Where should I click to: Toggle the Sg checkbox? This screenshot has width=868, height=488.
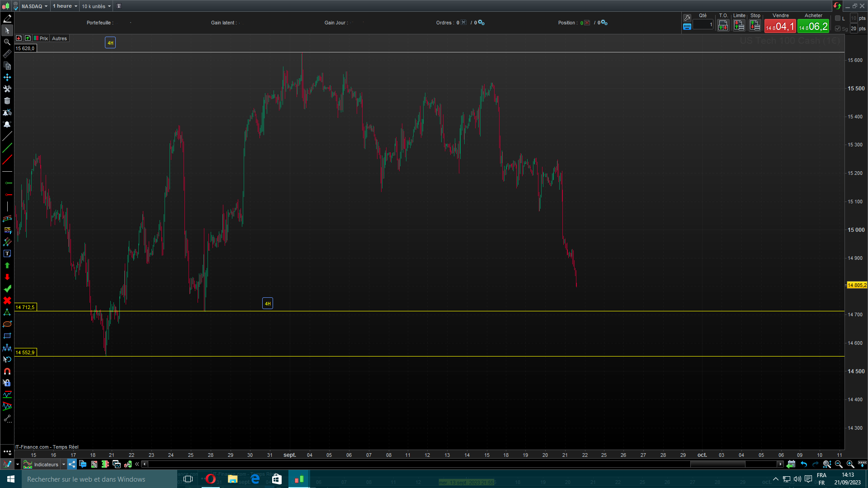[x=838, y=28]
